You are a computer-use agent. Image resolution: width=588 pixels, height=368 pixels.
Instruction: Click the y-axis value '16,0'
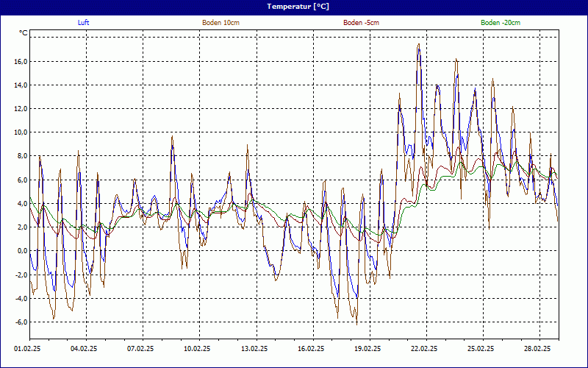21,62
